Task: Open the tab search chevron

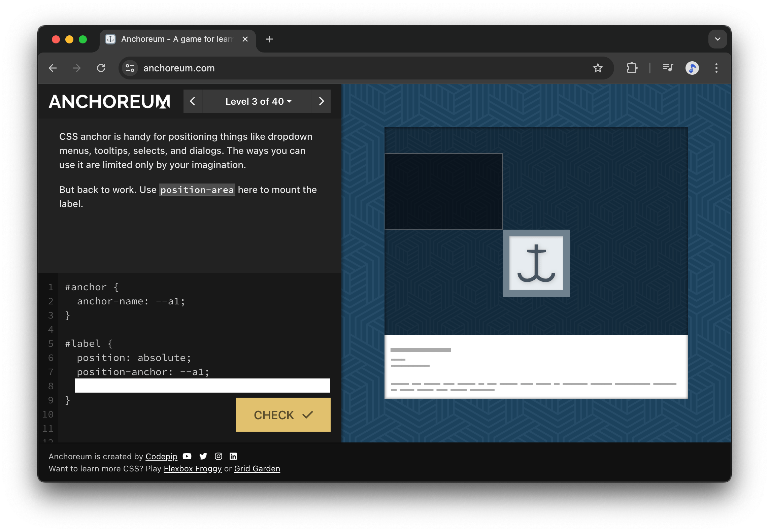Action: pos(717,39)
